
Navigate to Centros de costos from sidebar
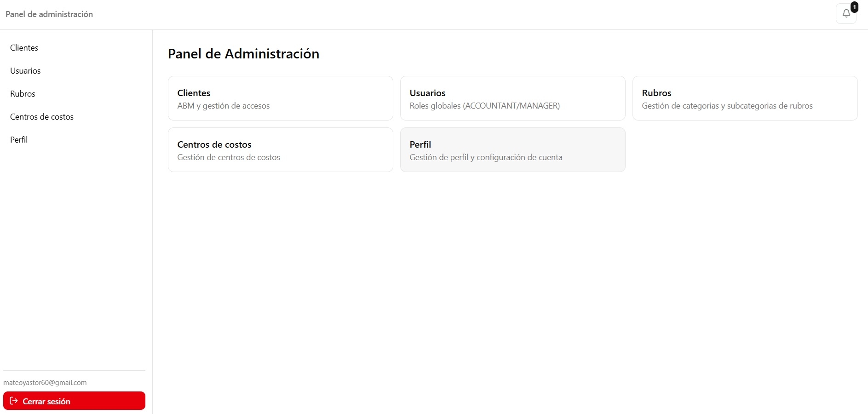coord(42,116)
